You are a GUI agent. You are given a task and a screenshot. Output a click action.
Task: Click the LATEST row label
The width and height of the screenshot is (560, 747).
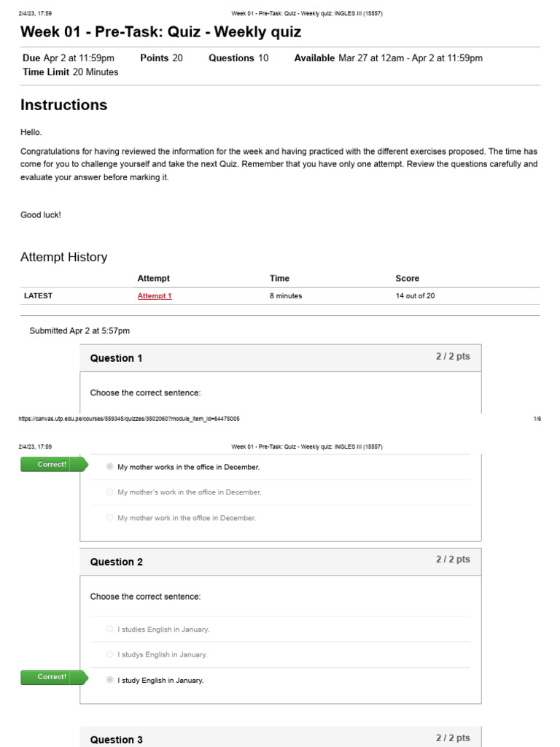(38, 296)
